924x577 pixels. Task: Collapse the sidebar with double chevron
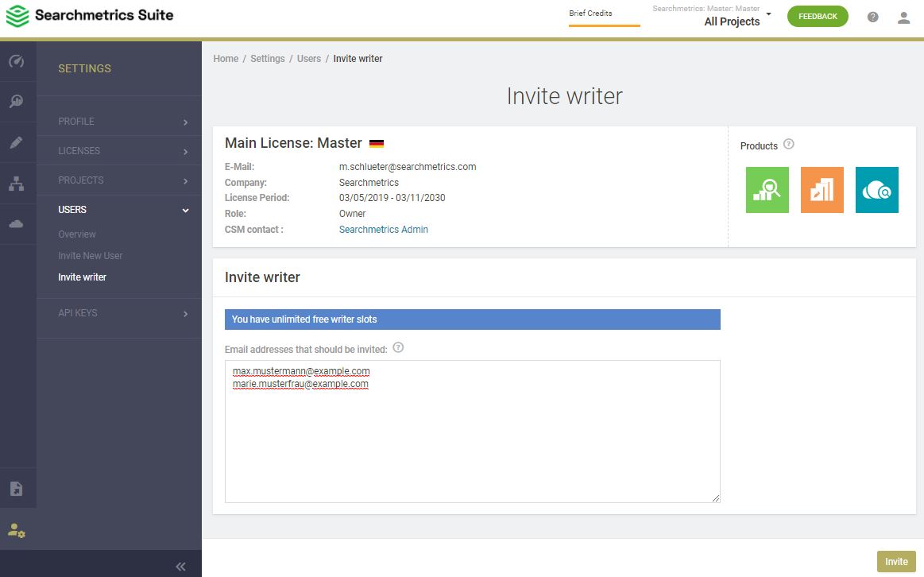pyautogui.click(x=181, y=567)
